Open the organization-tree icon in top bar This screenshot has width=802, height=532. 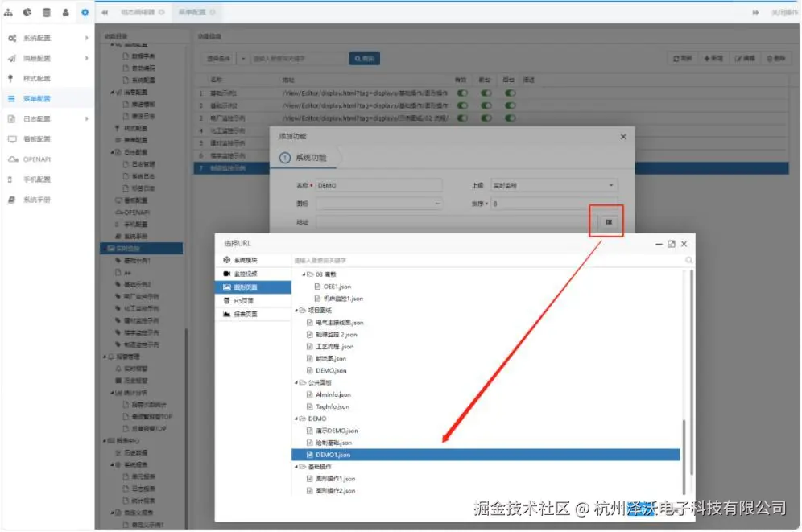(x=9, y=12)
